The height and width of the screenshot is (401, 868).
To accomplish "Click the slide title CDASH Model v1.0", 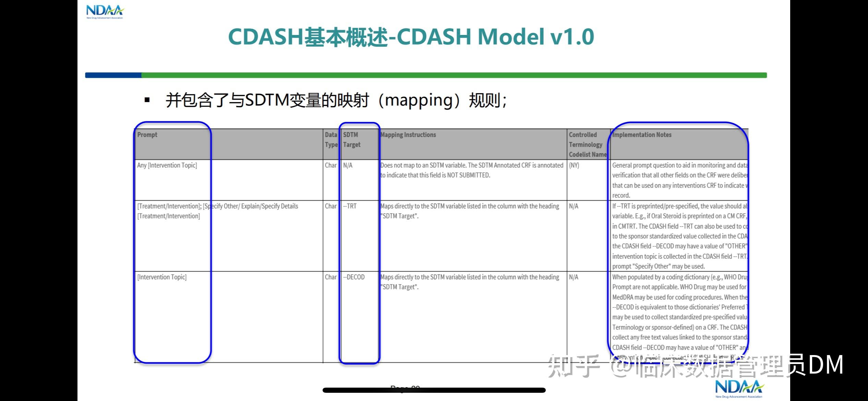I will 411,37.
